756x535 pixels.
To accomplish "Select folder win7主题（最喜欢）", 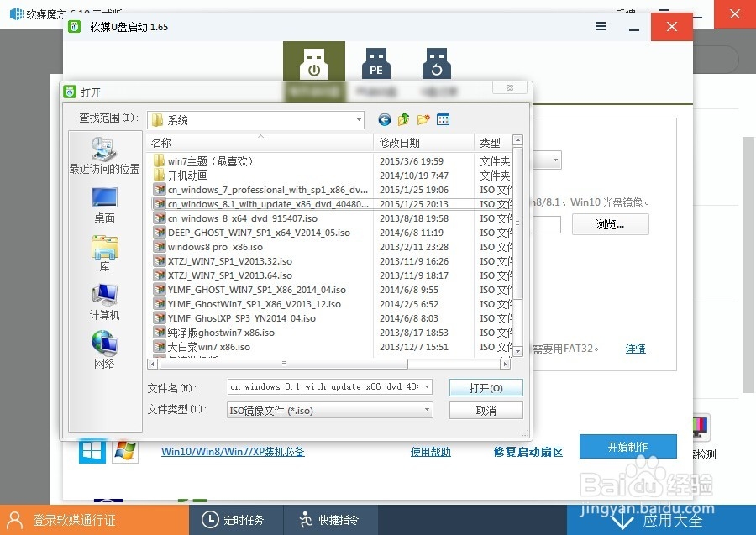I will (x=210, y=161).
